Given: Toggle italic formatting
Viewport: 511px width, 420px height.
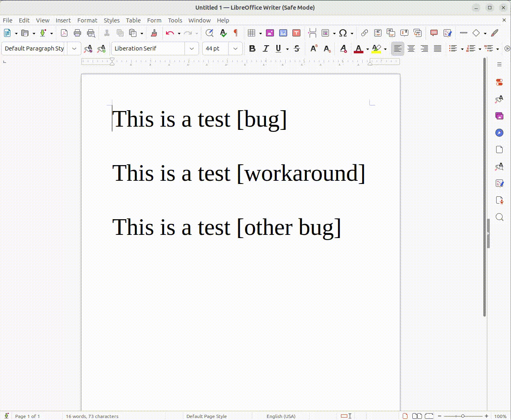Looking at the screenshot, I should (x=266, y=48).
